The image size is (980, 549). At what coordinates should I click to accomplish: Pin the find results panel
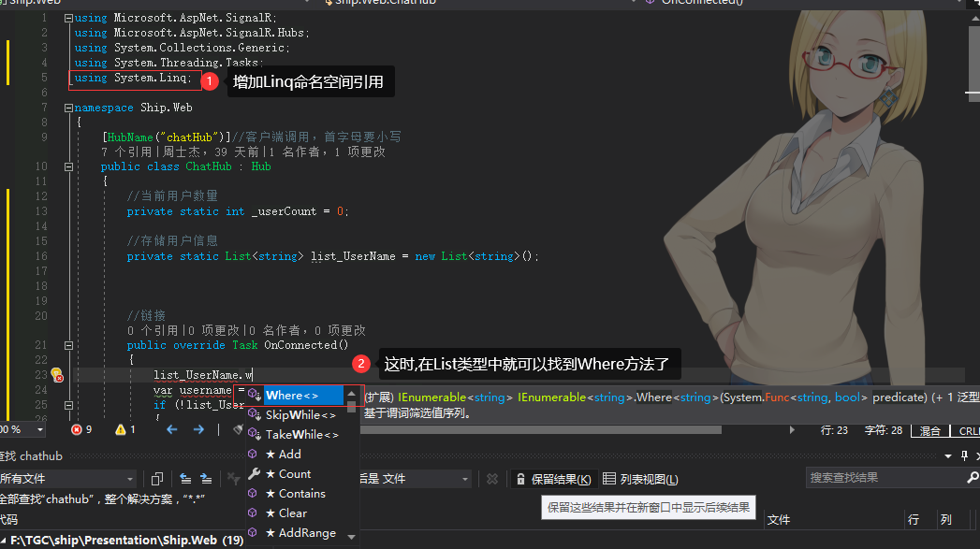(x=964, y=455)
